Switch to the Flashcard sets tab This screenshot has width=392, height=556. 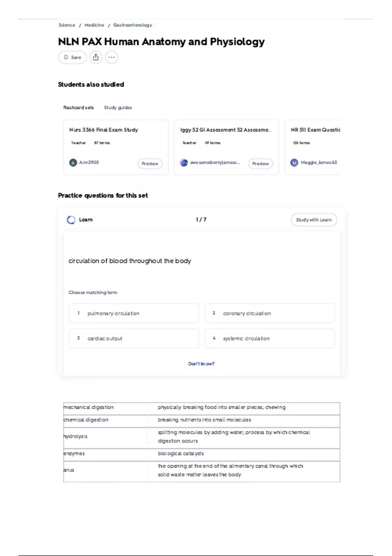[x=78, y=108]
